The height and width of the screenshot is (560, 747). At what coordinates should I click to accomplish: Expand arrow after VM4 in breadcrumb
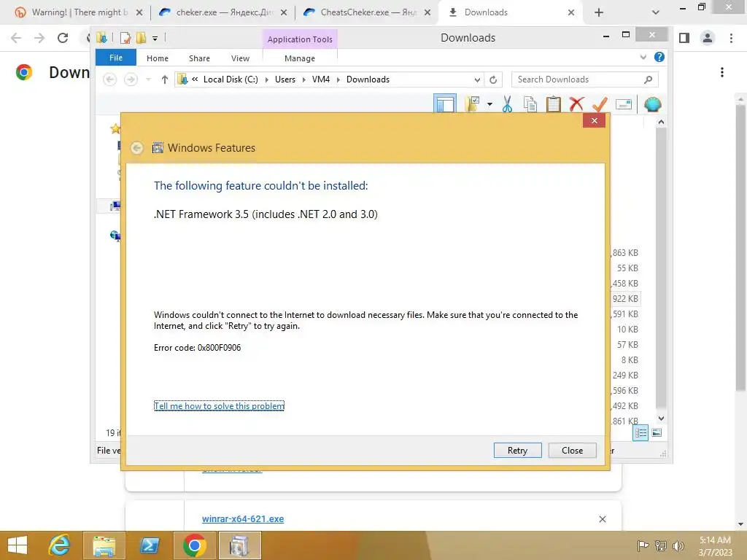(x=338, y=79)
